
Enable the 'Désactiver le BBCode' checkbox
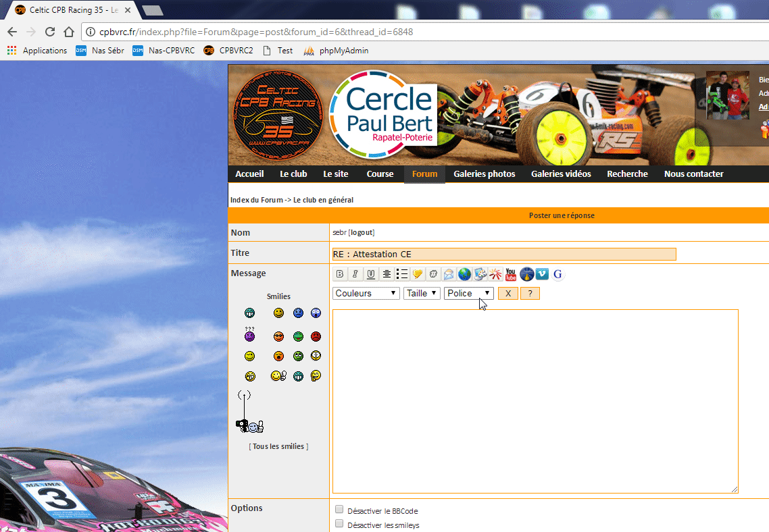(x=340, y=510)
